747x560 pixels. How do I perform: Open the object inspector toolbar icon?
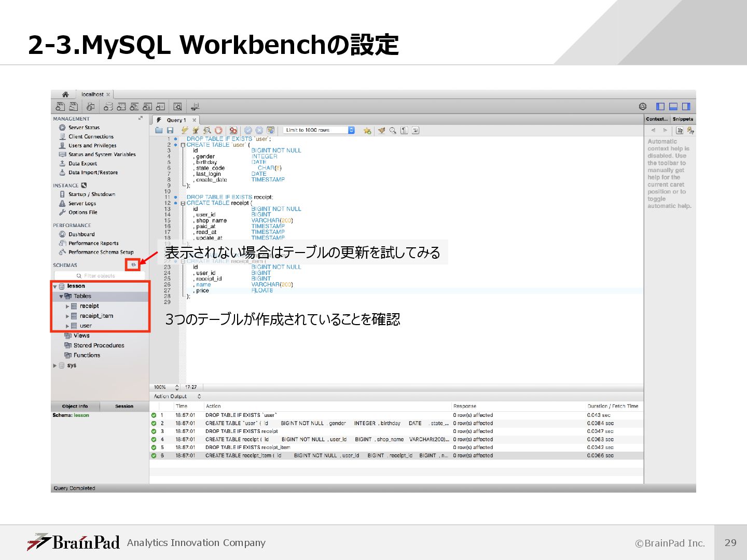91,107
